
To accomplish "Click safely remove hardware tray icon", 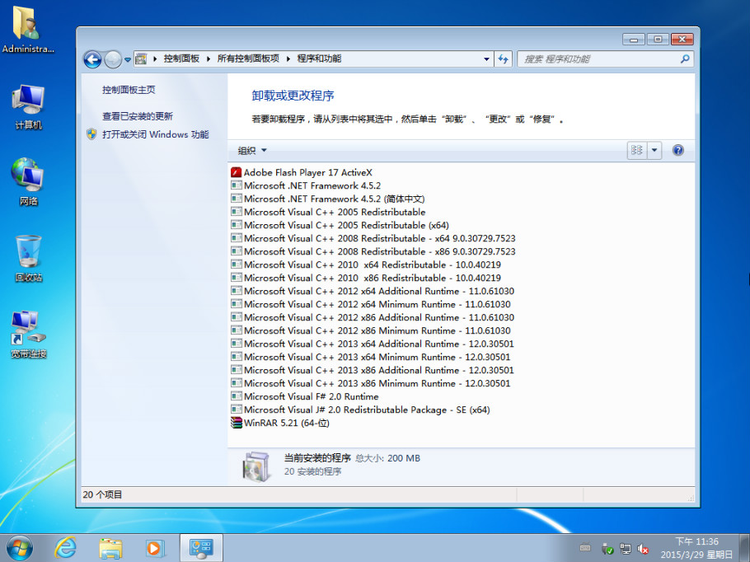I will click(607, 549).
